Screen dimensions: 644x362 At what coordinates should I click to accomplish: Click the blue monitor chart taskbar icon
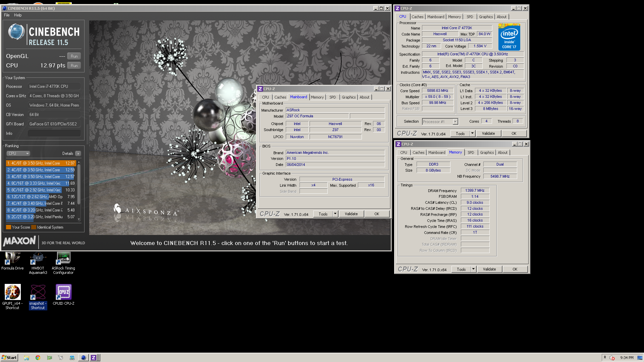click(72, 358)
